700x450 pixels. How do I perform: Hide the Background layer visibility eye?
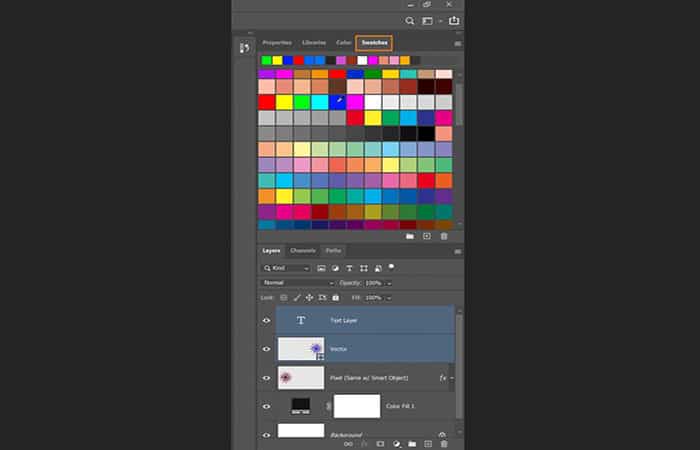(x=266, y=435)
